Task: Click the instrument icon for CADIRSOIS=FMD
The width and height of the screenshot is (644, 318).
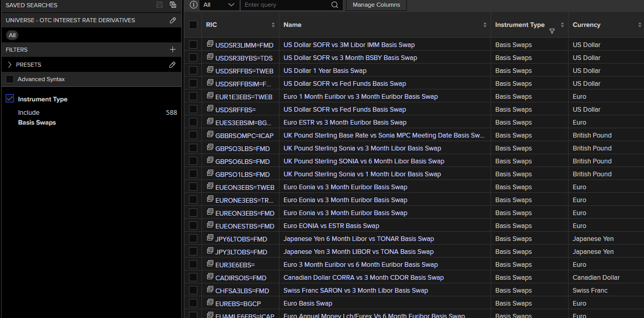Action: [x=210, y=277]
